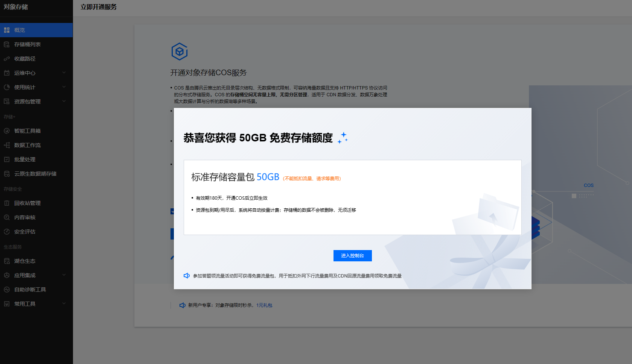
Task: Expand the 使用统计 submenu arrow
Action: click(64, 87)
